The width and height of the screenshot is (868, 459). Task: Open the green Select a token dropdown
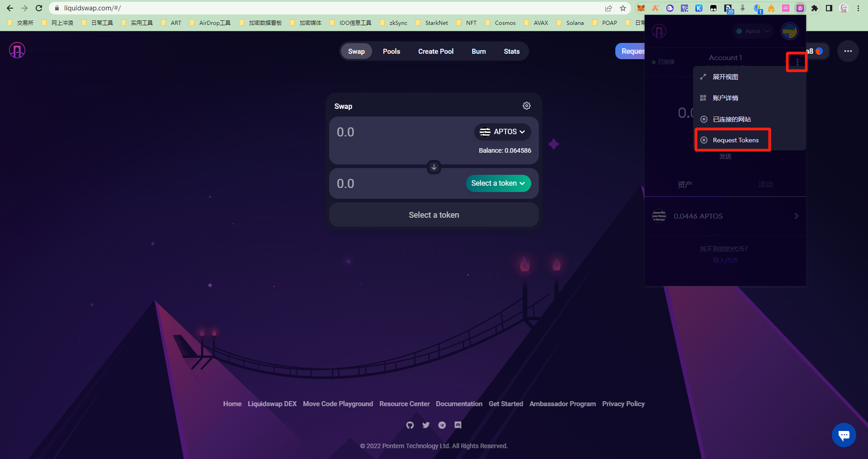pos(498,183)
